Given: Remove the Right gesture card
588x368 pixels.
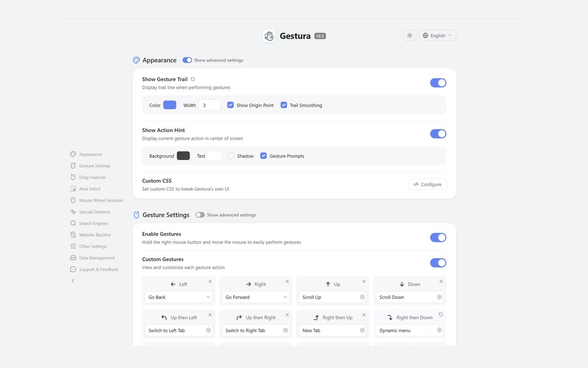Looking at the screenshot, I should (287, 282).
